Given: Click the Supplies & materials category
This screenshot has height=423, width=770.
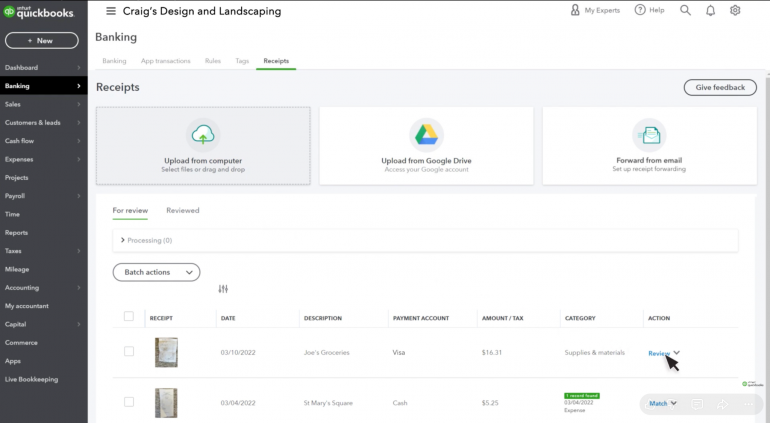Looking at the screenshot, I should (x=595, y=352).
